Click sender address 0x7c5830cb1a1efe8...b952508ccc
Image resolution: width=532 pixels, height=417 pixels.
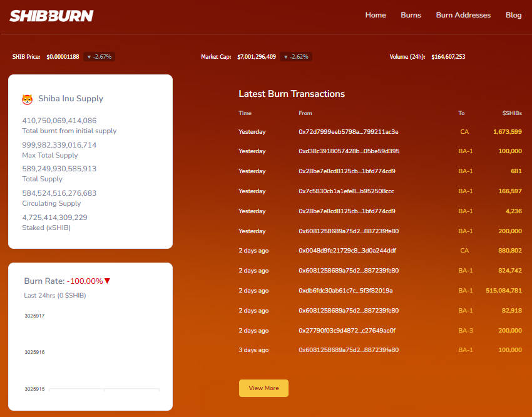346,191
